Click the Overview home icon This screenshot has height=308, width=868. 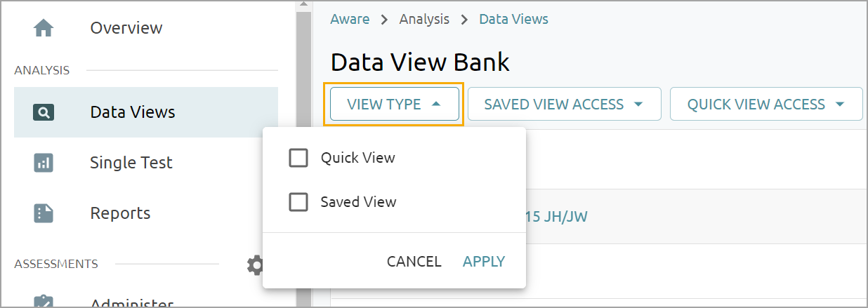pyautogui.click(x=44, y=28)
